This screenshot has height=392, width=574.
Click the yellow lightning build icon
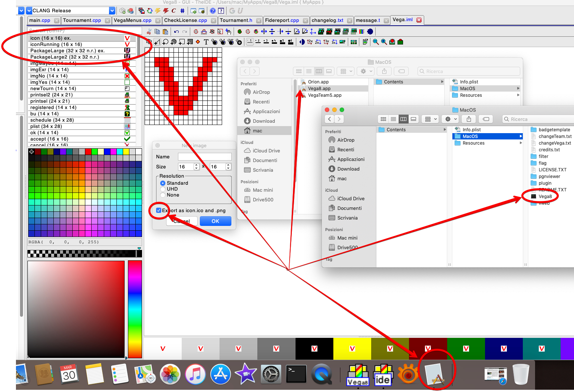(158, 11)
